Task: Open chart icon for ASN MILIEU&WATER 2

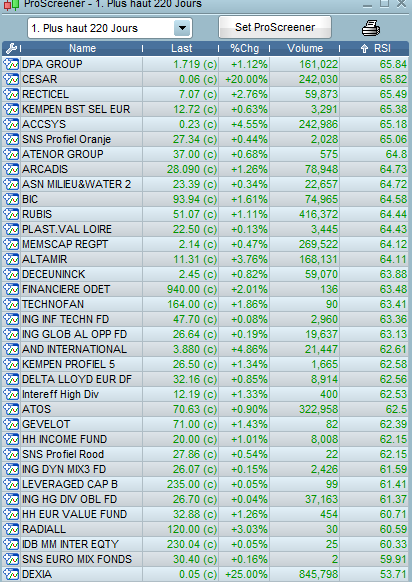Action: click(11, 184)
